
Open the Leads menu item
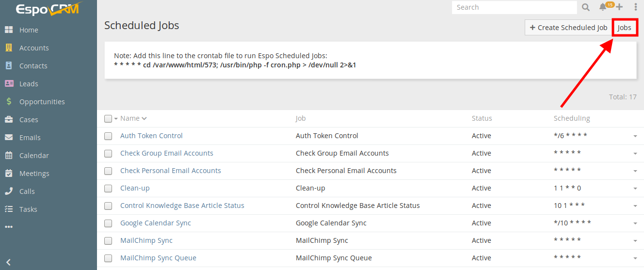(29, 83)
